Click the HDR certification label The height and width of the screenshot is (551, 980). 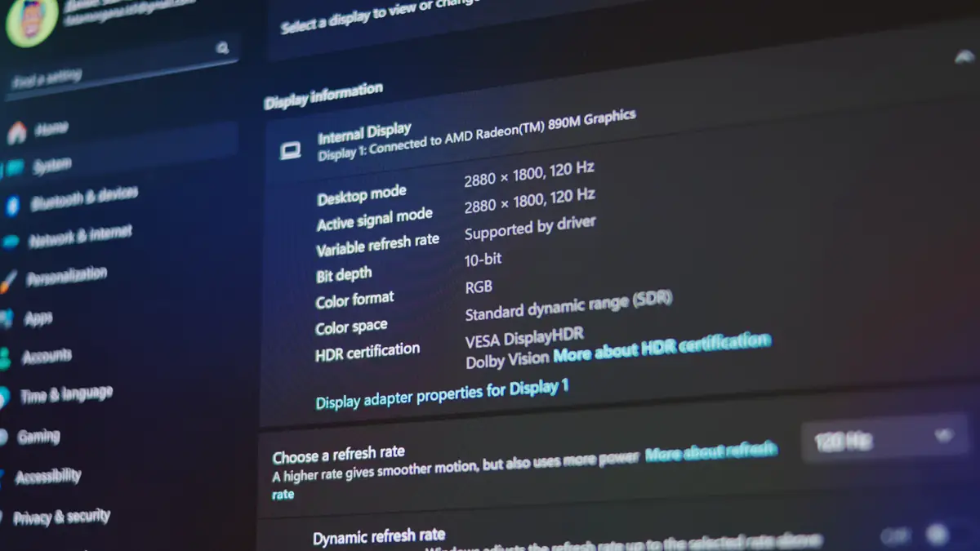367,352
